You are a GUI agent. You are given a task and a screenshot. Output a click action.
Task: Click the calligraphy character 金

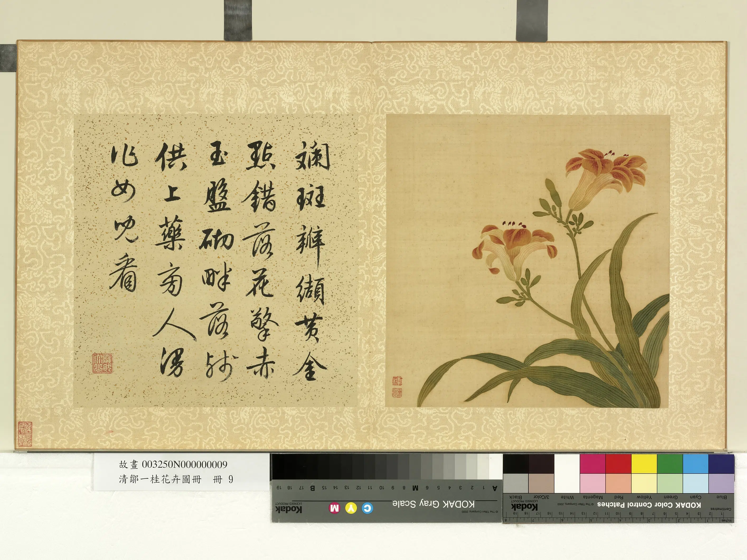309,366
